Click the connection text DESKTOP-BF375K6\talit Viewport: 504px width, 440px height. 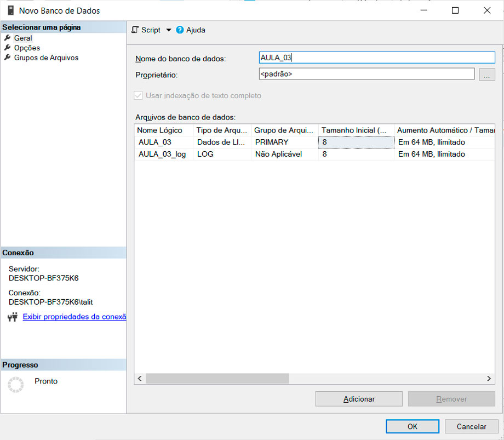pos(50,302)
